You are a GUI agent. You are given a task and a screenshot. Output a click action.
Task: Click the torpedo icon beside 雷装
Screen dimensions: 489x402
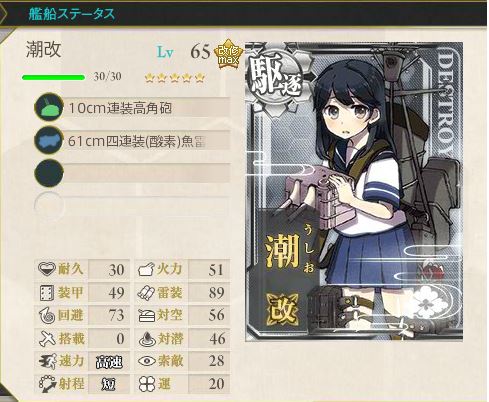coord(146,293)
